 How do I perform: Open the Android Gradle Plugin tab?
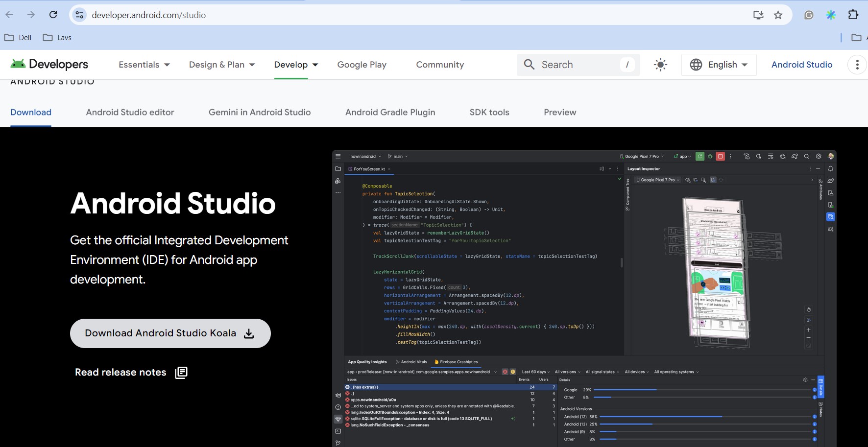coord(390,112)
